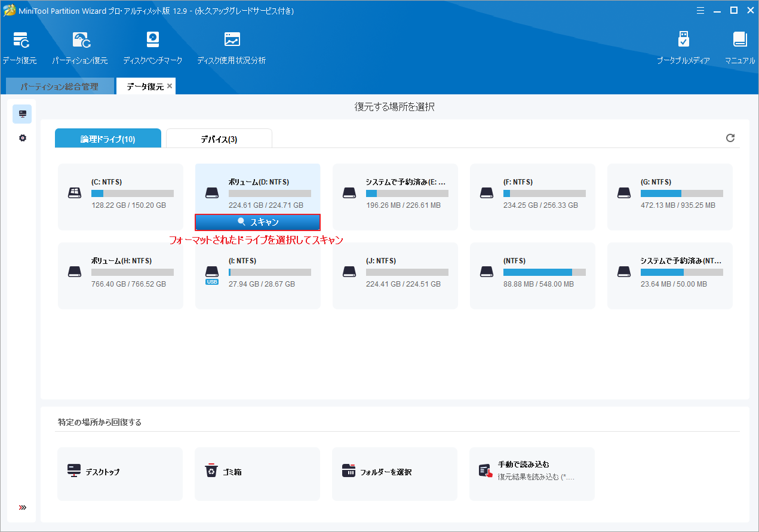Image resolution: width=759 pixels, height=532 pixels.
Task: Switch to デバイス(3) tab
Action: [x=219, y=139]
